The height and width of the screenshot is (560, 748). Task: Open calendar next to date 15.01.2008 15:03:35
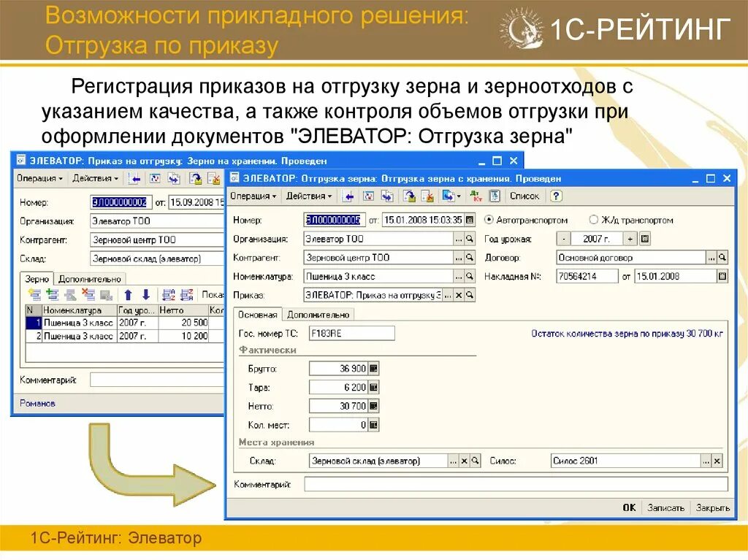tap(470, 220)
